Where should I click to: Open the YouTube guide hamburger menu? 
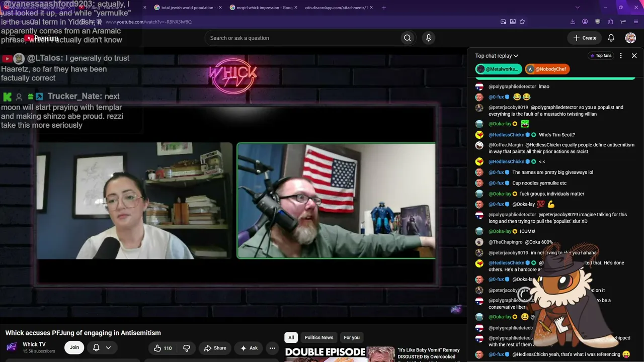pyautogui.click(x=12, y=38)
